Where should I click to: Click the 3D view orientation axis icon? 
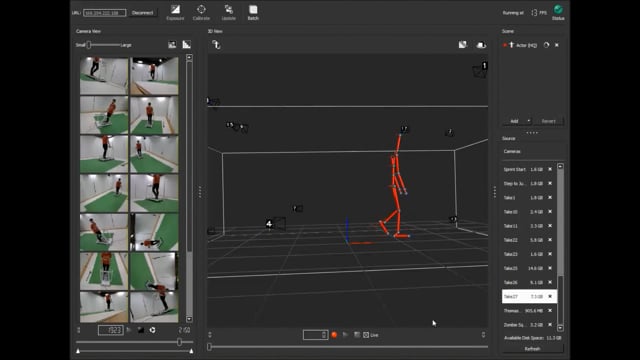[216, 44]
